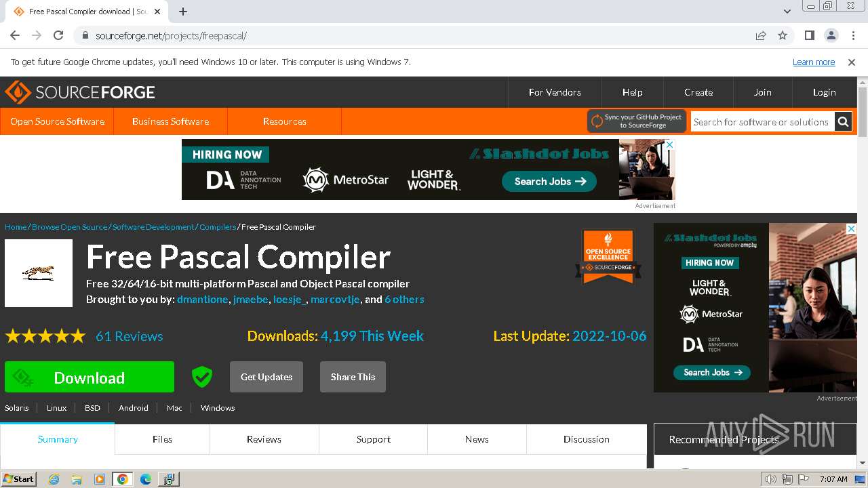The width and height of the screenshot is (868, 488).
Task: Click the Sync your GitHub Project button
Action: tap(637, 121)
